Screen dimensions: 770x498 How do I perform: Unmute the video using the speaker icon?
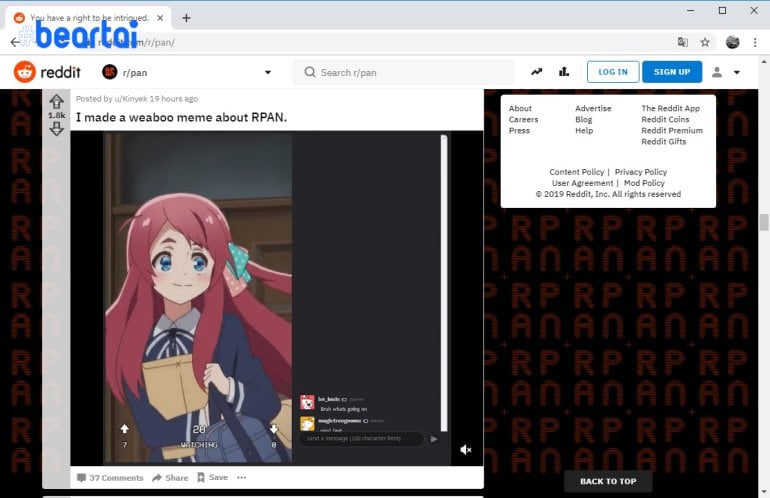click(465, 450)
